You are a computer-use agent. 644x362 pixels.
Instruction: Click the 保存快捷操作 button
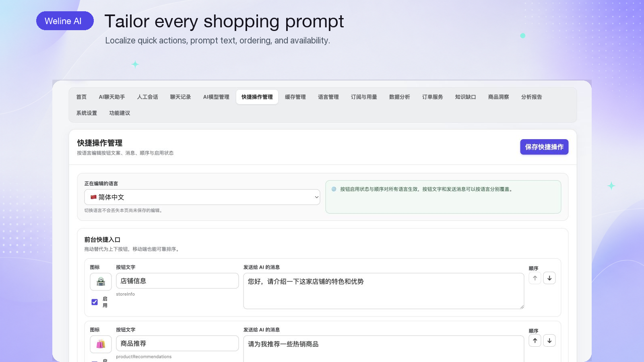(544, 147)
